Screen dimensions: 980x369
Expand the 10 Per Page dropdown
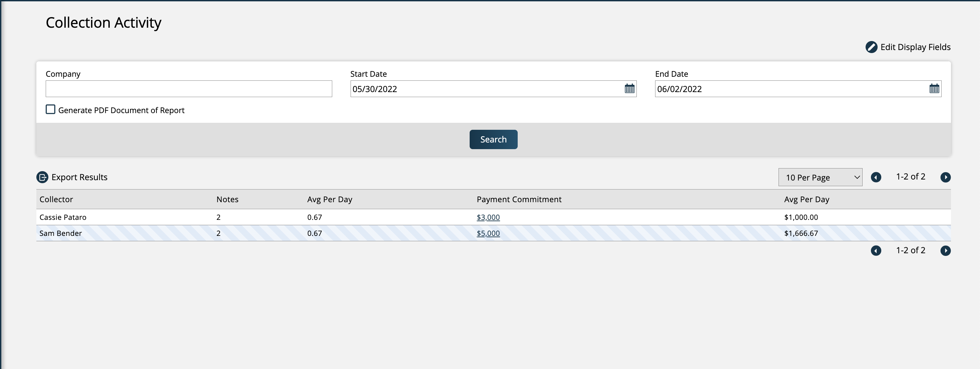820,177
